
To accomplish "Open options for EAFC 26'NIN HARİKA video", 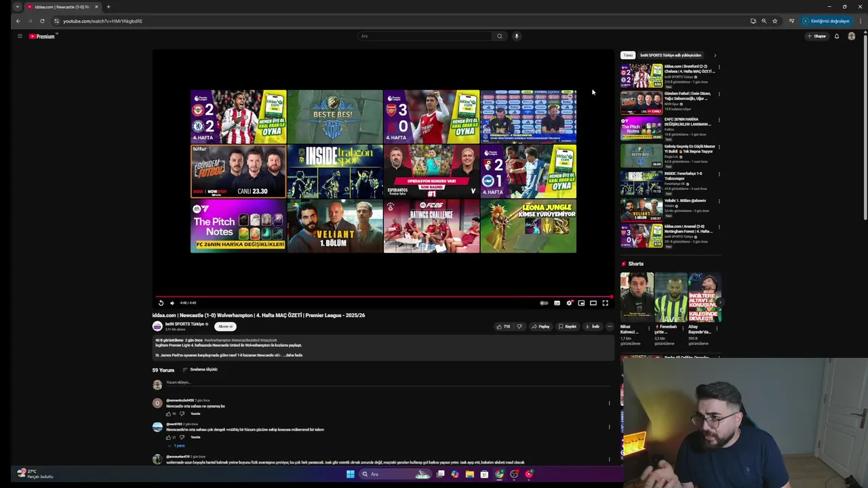I will 719,121.
